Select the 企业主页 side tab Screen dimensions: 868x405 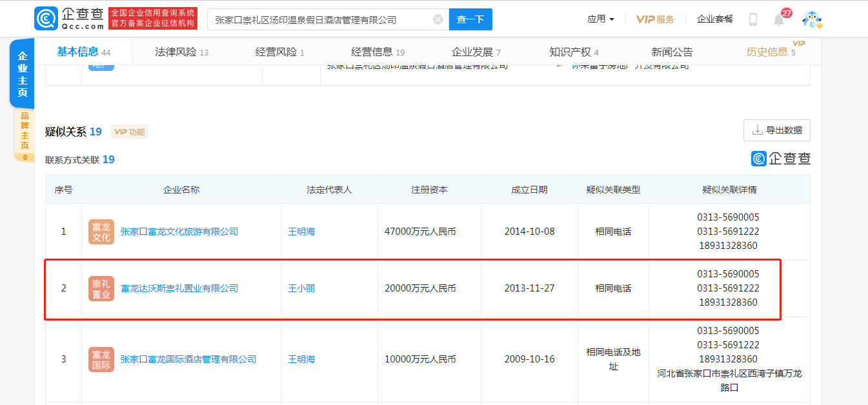pos(23,74)
